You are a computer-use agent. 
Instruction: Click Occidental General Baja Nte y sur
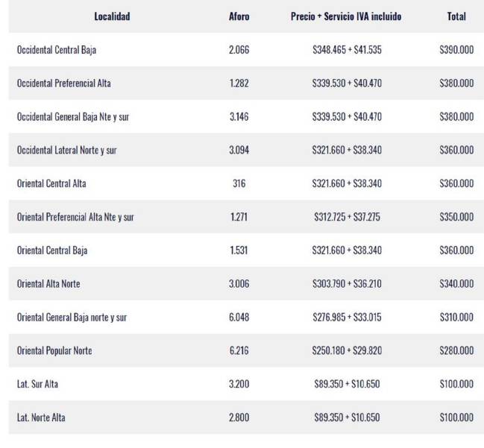pyautogui.click(x=73, y=117)
